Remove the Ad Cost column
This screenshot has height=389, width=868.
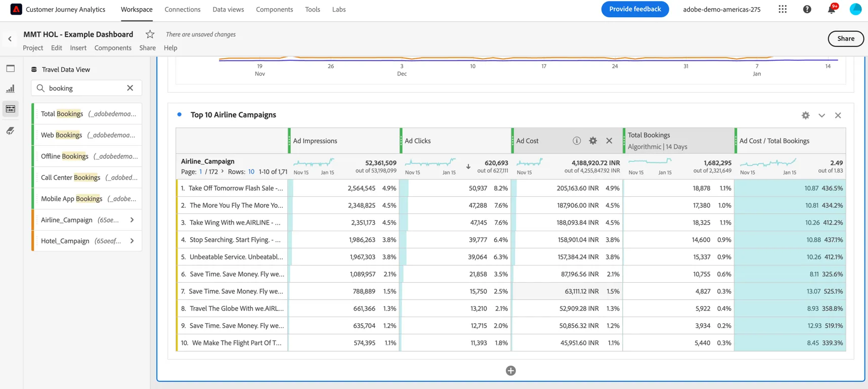coord(609,141)
